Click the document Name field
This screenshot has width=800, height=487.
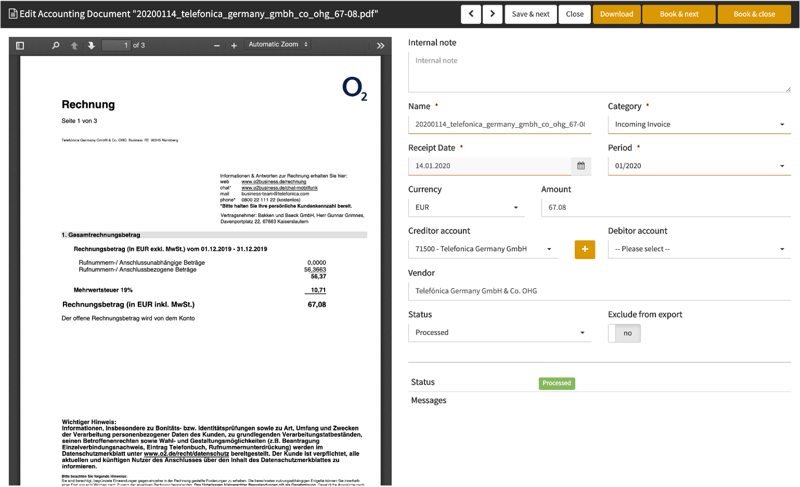pyautogui.click(x=499, y=124)
